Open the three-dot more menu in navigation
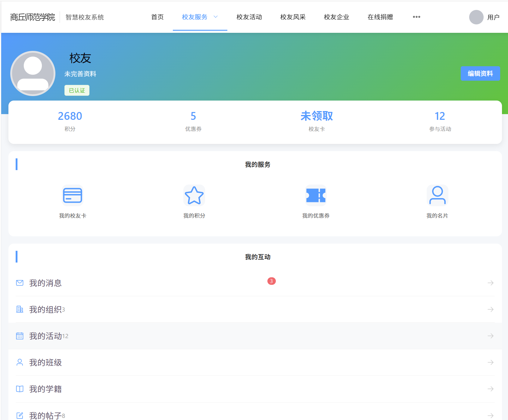Viewport: 508px width, 420px height. 416,17
